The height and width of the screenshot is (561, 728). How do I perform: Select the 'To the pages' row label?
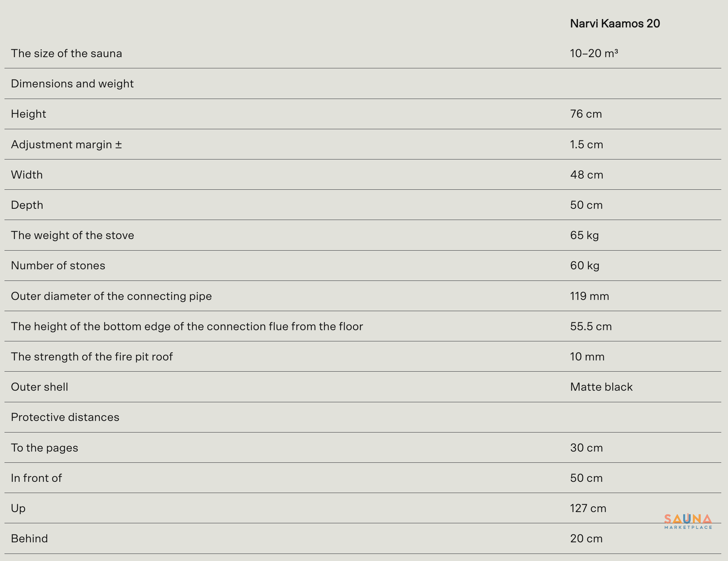44,448
